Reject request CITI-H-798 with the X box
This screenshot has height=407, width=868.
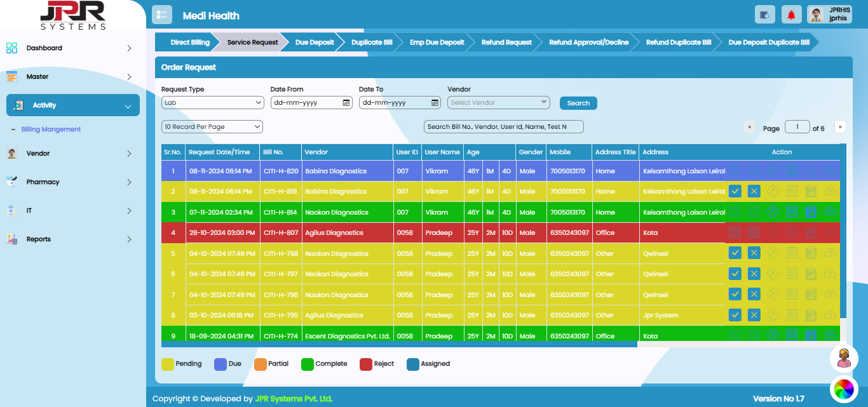754,253
